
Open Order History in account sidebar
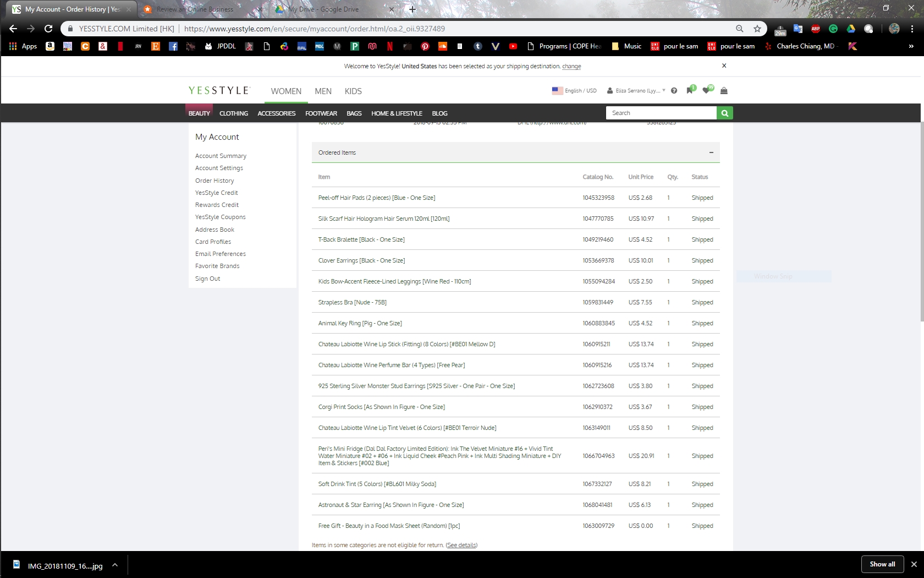tap(215, 181)
